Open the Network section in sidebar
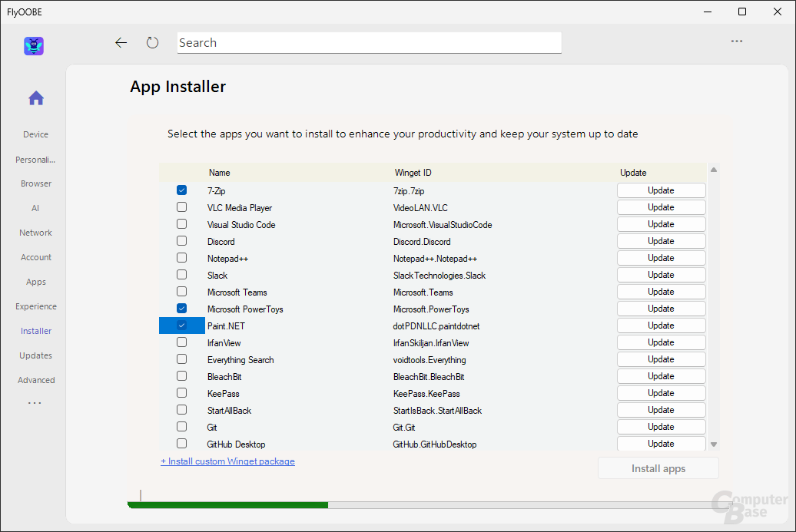This screenshot has width=796, height=532. [x=35, y=232]
